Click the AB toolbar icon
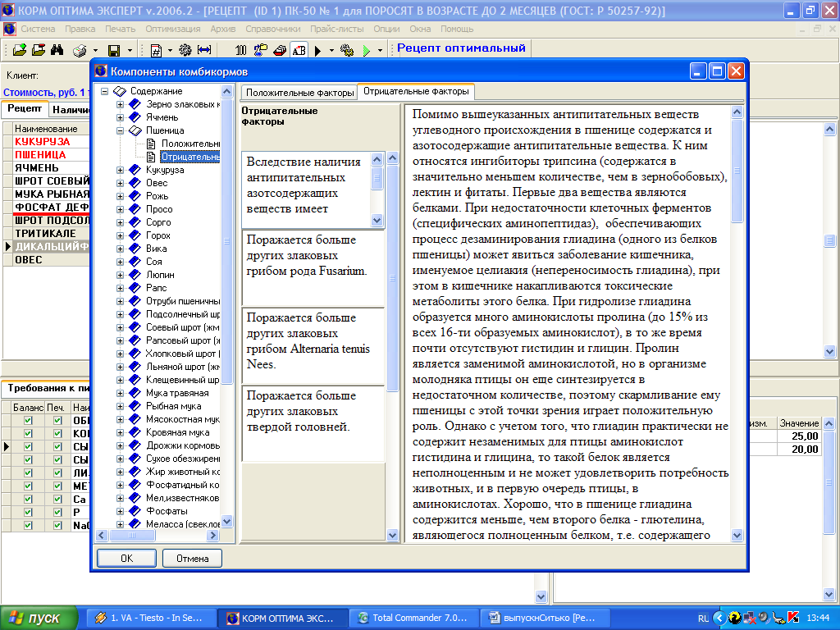This screenshot has width=840, height=630. click(x=299, y=50)
